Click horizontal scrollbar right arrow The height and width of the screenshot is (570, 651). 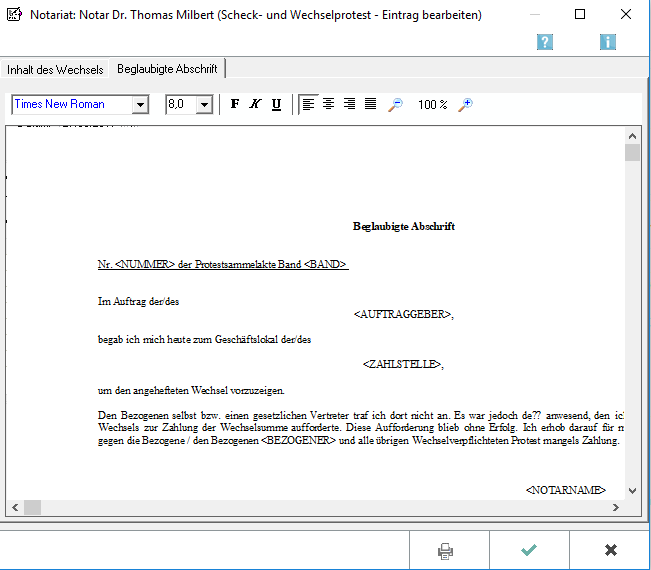point(616,507)
